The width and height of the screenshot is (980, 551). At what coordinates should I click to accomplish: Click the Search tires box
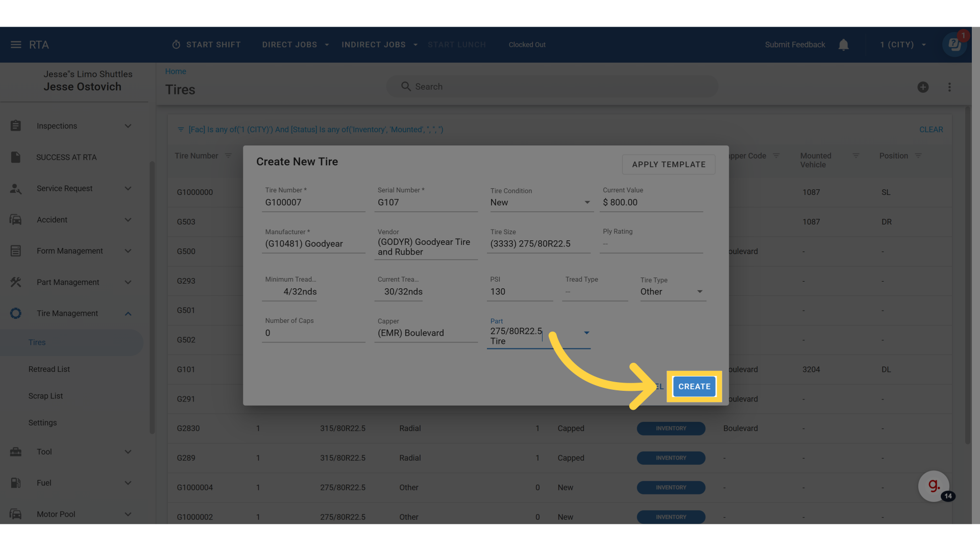coord(551,87)
